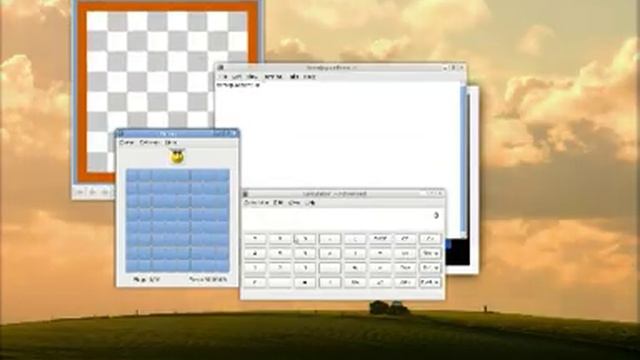Click the Mines title bar window menu icon
Screen dimensions: 640x360
tap(120, 133)
